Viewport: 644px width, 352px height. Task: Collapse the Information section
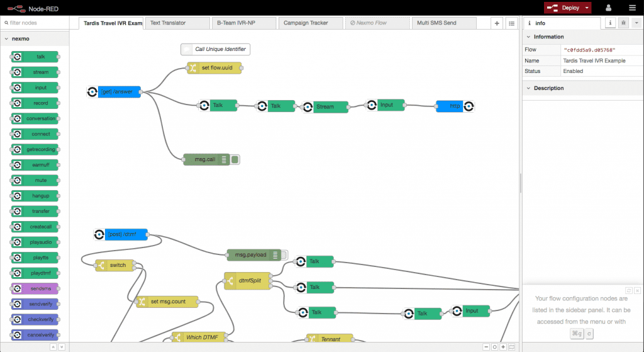528,37
